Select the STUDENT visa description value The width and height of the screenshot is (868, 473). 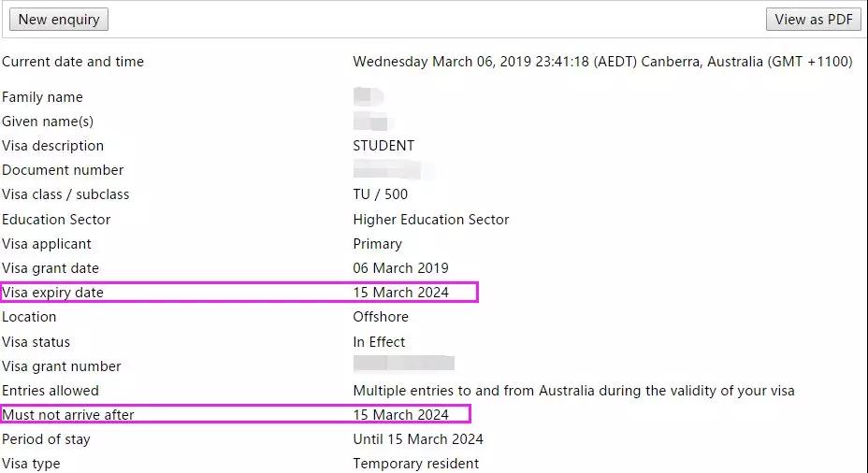(383, 146)
